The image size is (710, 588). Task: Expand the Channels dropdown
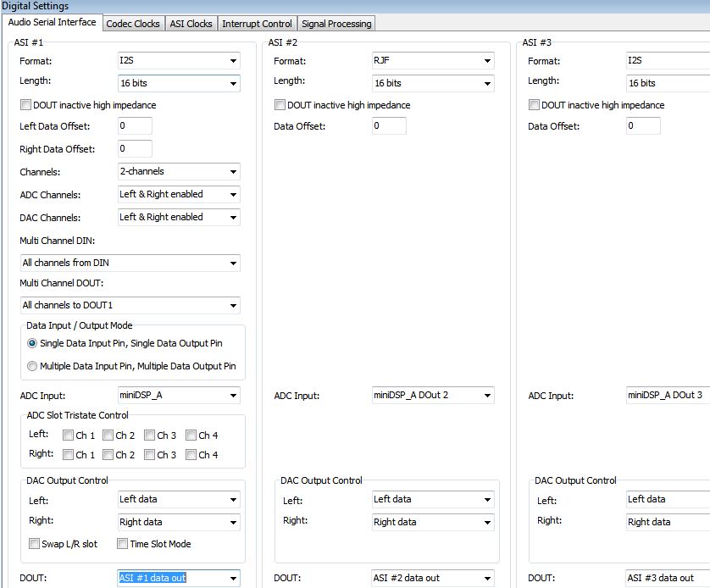179,171
